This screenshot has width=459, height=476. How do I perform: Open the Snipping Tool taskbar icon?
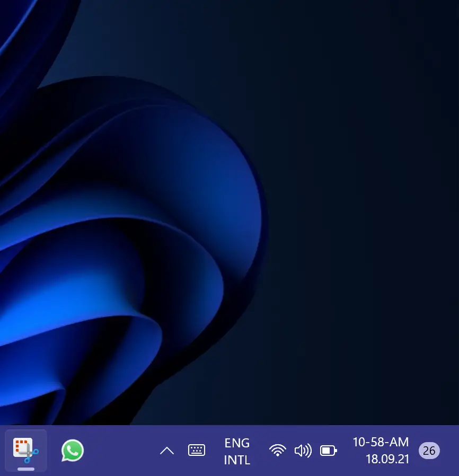pyautogui.click(x=26, y=451)
